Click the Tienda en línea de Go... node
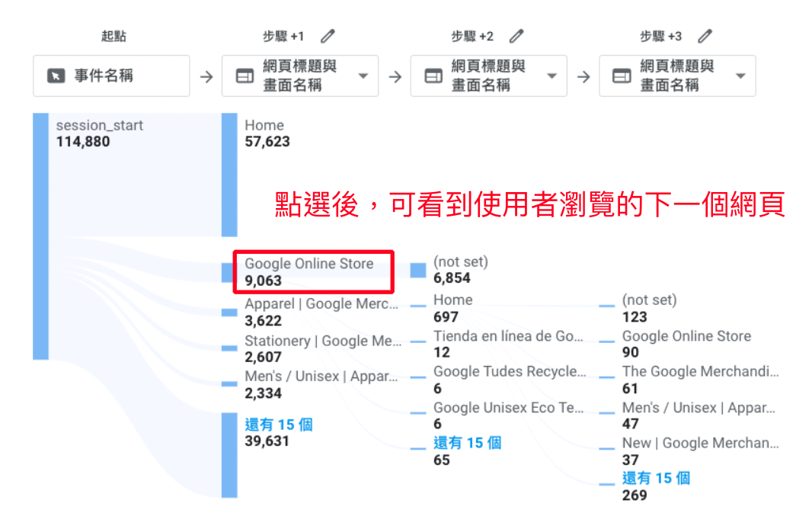This screenshot has height=526, width=812. coord(509,344)
